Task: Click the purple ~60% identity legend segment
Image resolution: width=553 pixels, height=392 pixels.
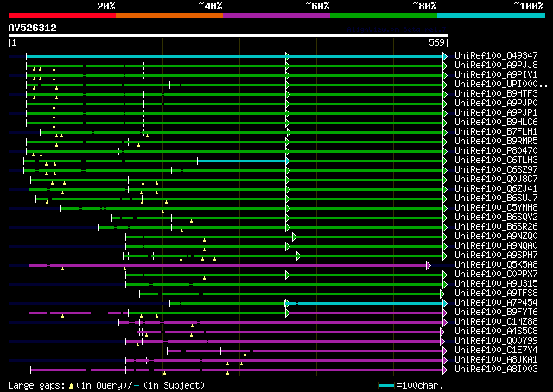Action: pyautogui.click(x=276, y=16)
